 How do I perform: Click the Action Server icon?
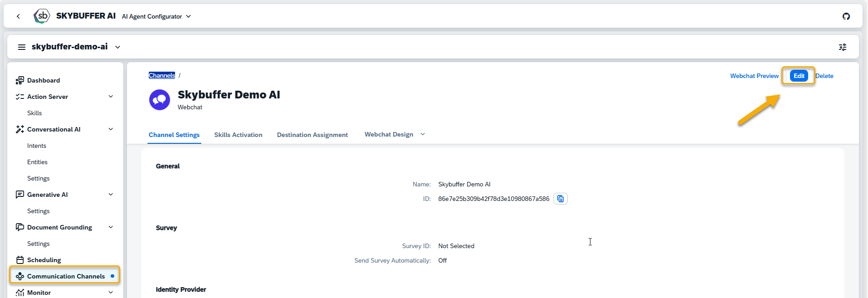[x=20, y=97]
